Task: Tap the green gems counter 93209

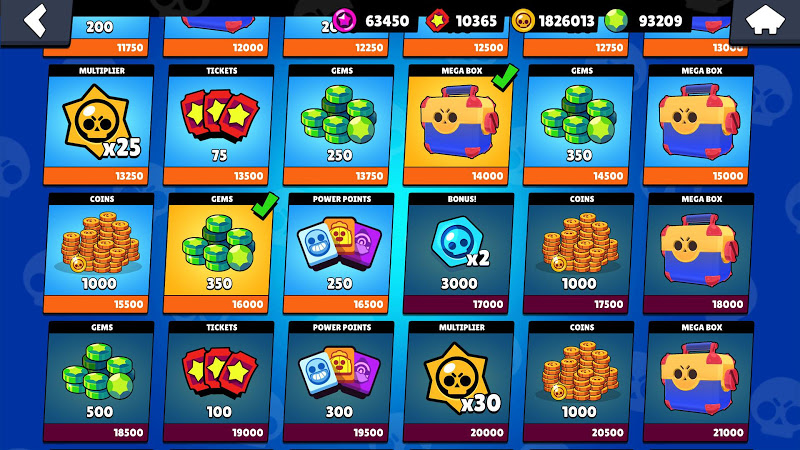Action: 644,21
